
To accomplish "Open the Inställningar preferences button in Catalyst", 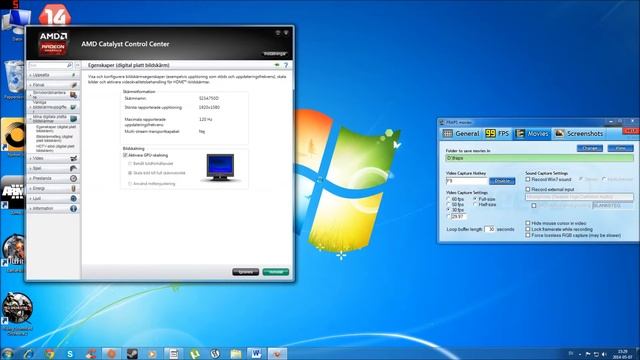I will [x=275, y=53].
